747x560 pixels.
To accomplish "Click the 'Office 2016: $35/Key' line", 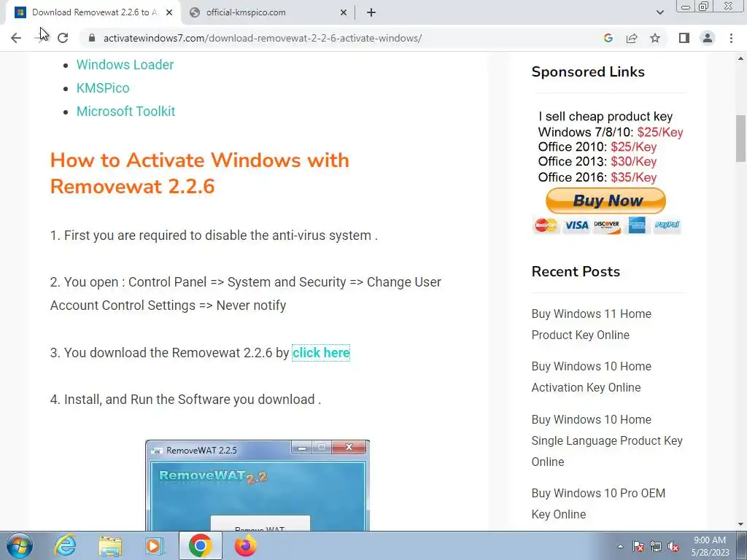I will (x=597, y=177).
